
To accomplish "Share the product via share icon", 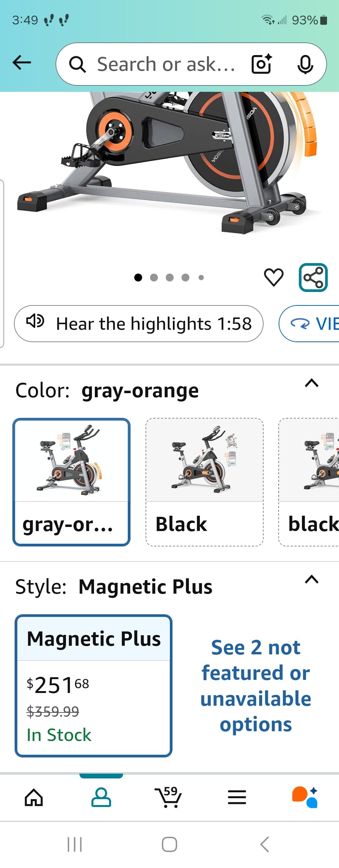I will (313, 277).
